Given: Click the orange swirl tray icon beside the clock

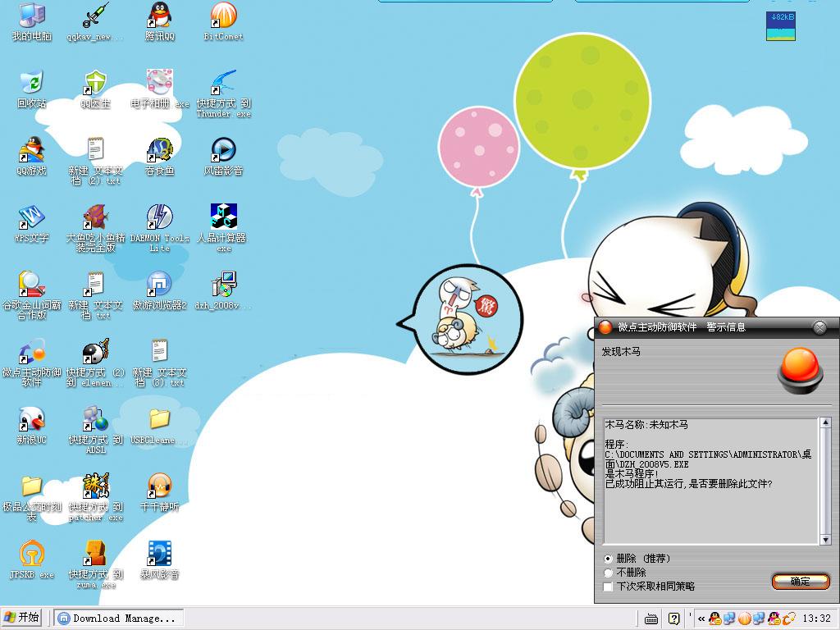Looking at the screenshot, I should (788, 619).
